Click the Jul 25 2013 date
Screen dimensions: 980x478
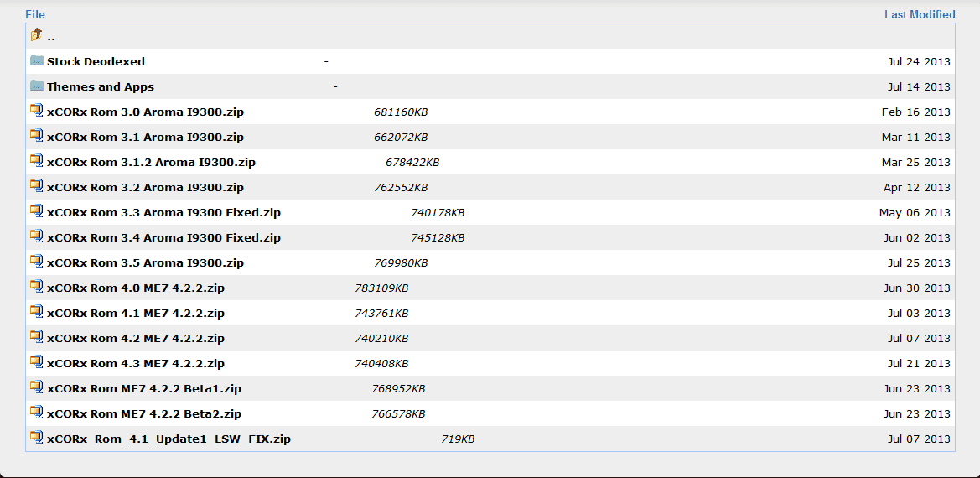pyautogui.click(x=919, y=263)
